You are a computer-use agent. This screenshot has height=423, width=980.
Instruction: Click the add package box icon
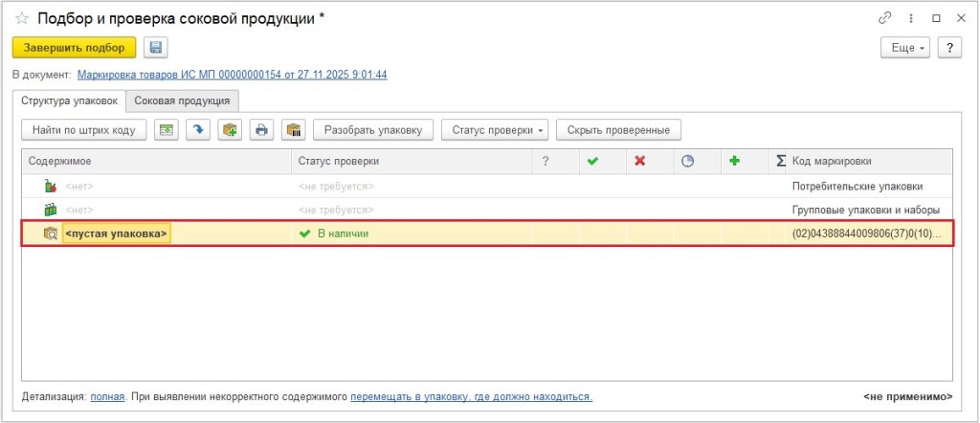pos(229,130)
